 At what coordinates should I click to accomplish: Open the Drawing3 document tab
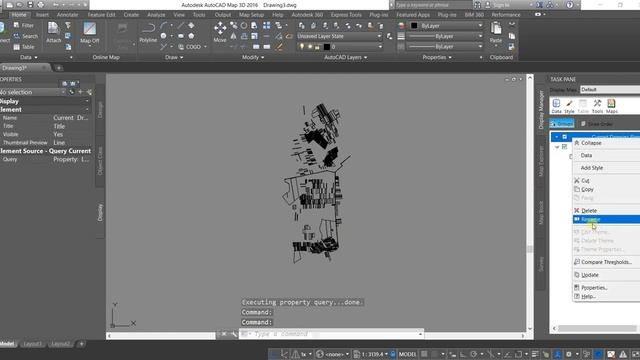(24, 68)
